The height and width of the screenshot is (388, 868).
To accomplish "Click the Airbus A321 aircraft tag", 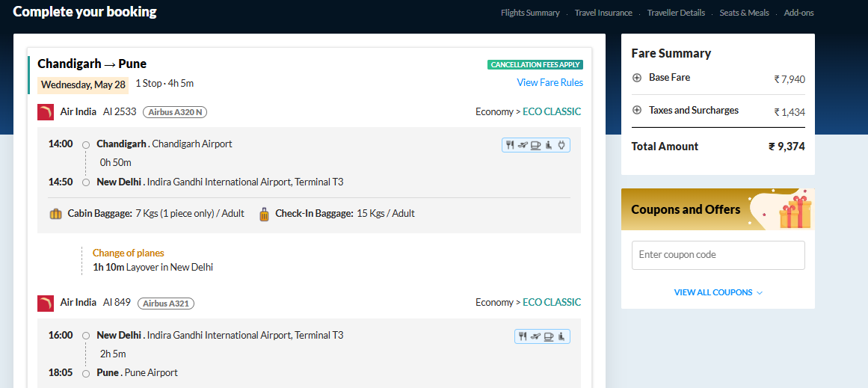I will (x=166, y=304).
